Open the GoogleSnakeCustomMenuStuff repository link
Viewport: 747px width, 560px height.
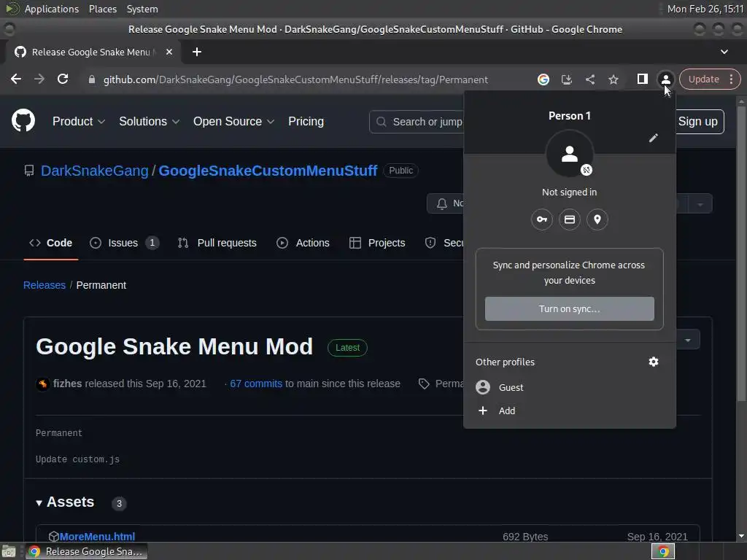(x=268, y=171)
